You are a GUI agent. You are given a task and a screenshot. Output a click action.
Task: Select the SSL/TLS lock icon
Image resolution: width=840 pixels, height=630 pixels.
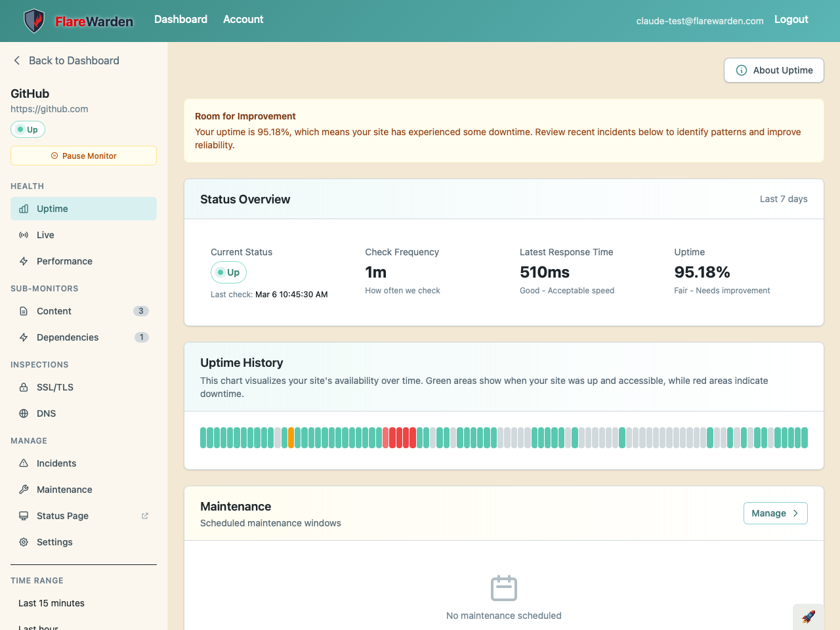pos(24,387)
